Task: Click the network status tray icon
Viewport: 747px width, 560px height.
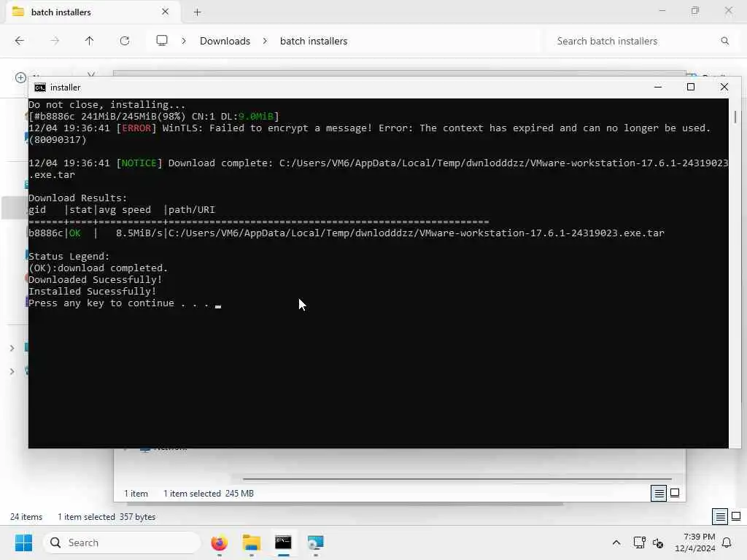Action: pyautogui.click(x=639, y=542)
